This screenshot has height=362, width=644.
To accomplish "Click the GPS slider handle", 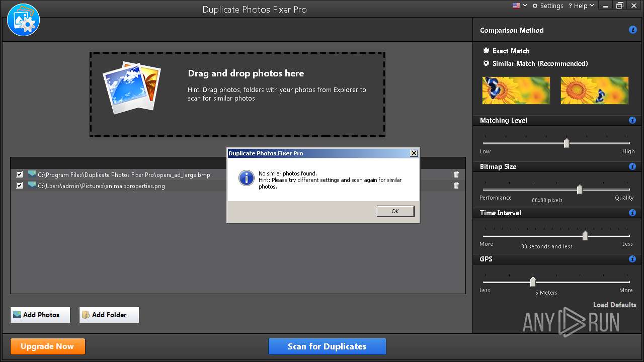I will (x=533, y=282).
